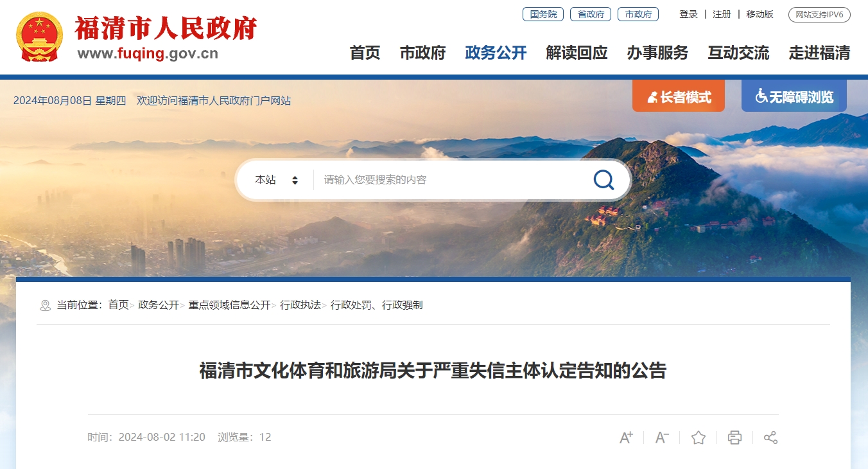Enable 长者模式 elder mode
The image size is (868, 469).
(679, 96)
